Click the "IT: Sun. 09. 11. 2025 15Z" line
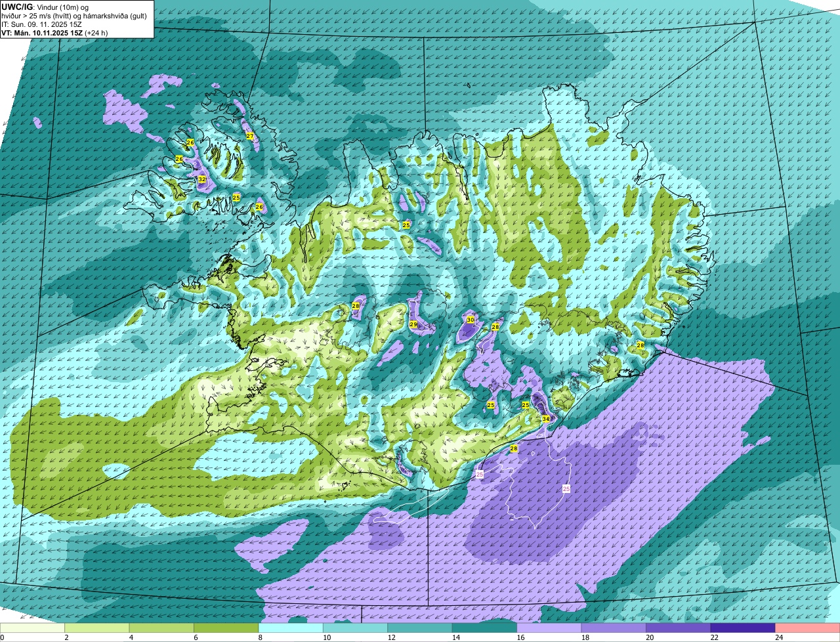840x642 pixels. tap(42, 24)
